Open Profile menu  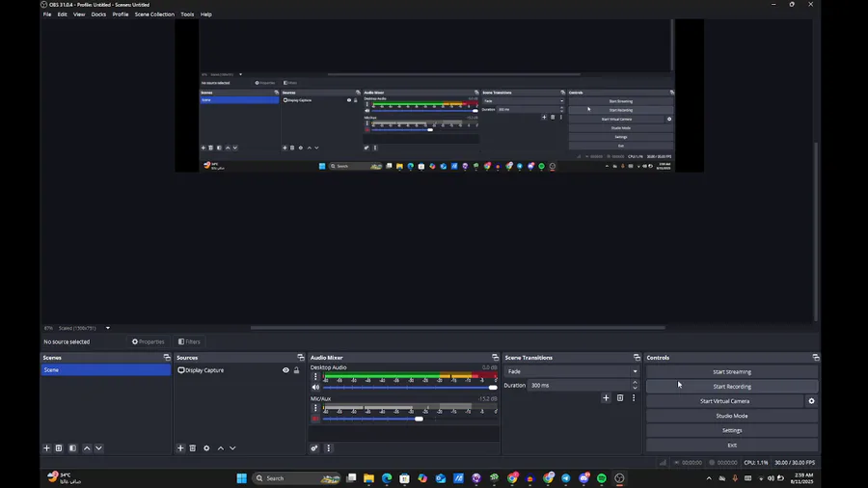(121, 14)
